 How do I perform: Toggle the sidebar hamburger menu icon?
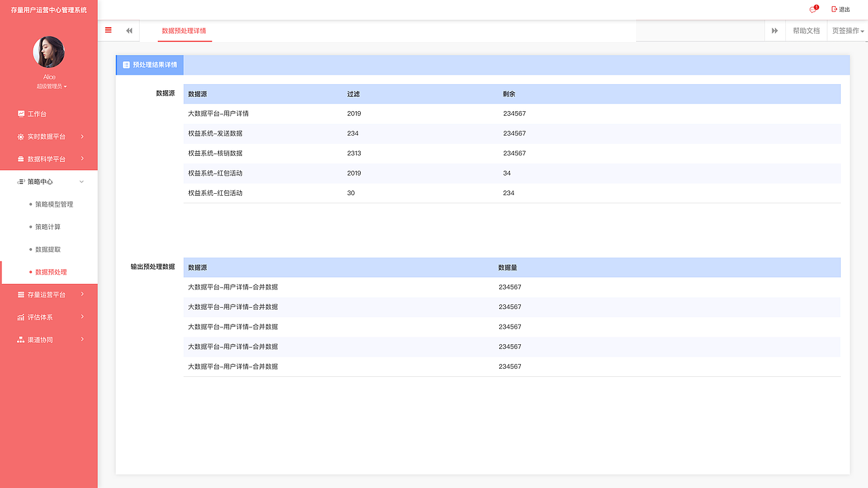pos(108,30)
